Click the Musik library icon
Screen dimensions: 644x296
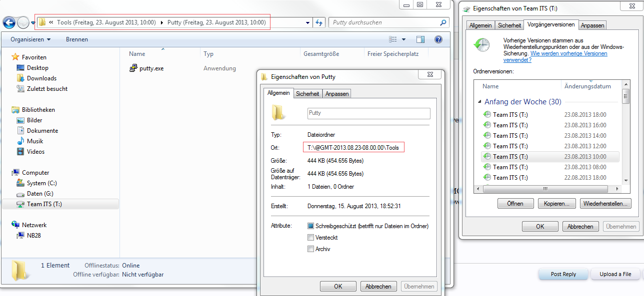point(20,141)
